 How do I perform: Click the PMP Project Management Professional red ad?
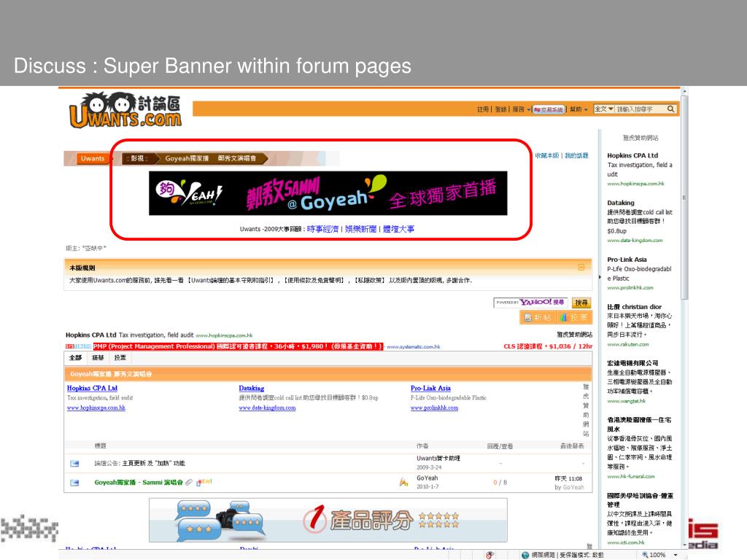click(239, 346)
